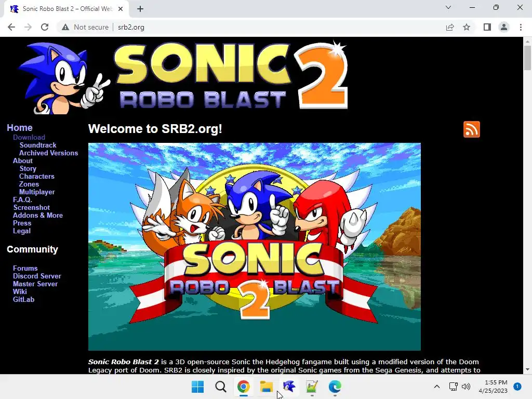
Task: Open the tab search chevron
Action: 448,7
